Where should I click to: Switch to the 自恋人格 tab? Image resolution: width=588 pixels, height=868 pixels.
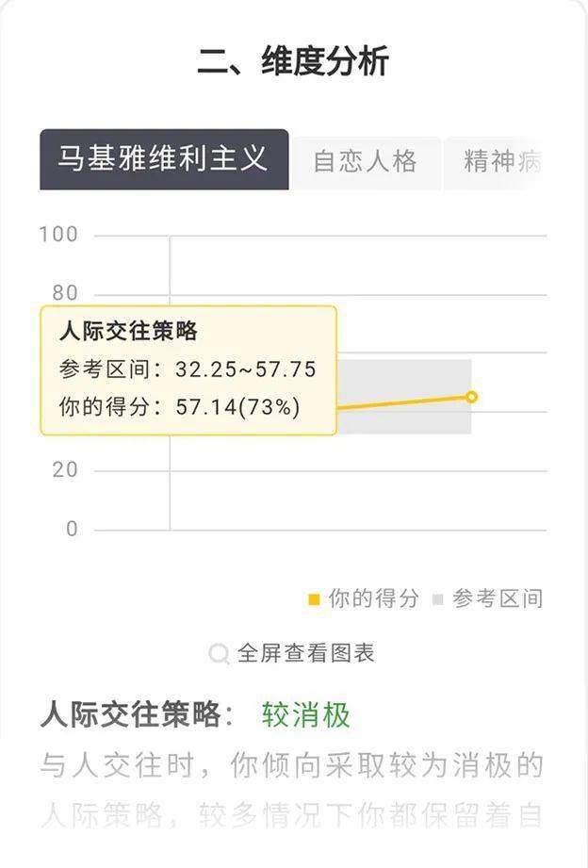coord(365,161)
